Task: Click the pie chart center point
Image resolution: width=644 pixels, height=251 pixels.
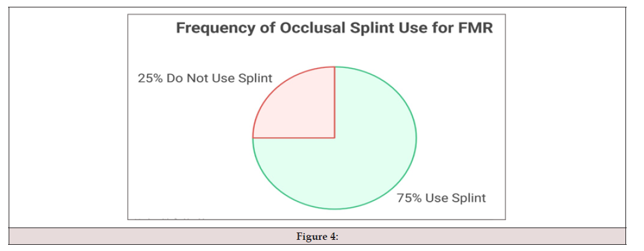Action: click(x=335, y=138)
